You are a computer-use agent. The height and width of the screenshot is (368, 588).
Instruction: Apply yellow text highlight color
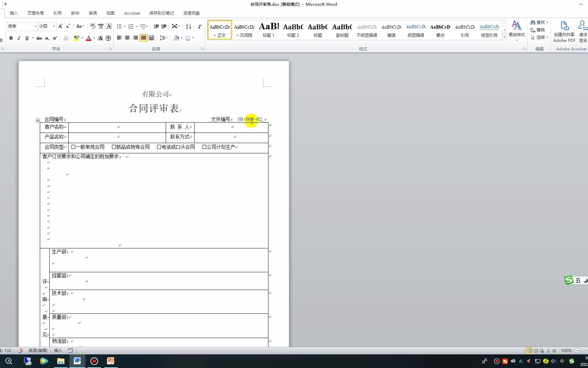77,38
